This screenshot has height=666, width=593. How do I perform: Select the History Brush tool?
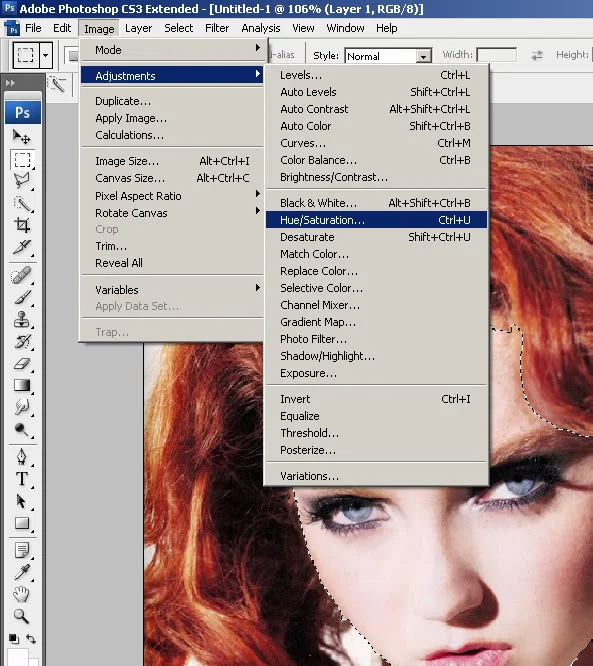tap(22, 341)
